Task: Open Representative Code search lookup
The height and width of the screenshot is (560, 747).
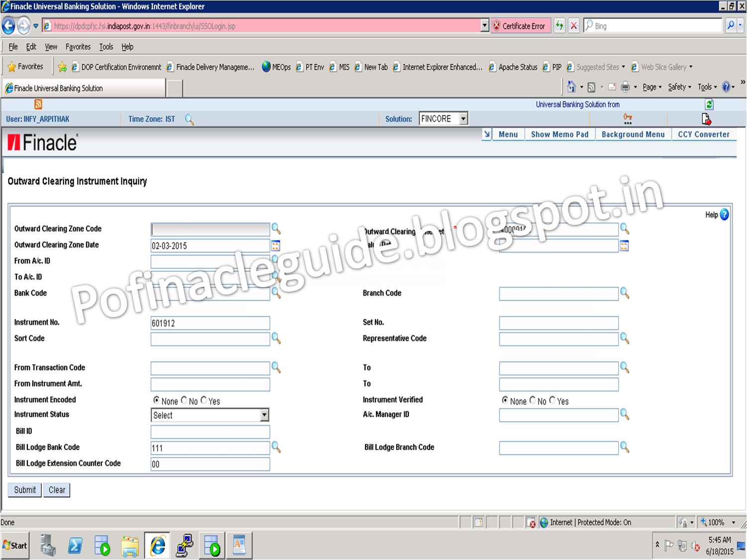Action: (625, 338)
